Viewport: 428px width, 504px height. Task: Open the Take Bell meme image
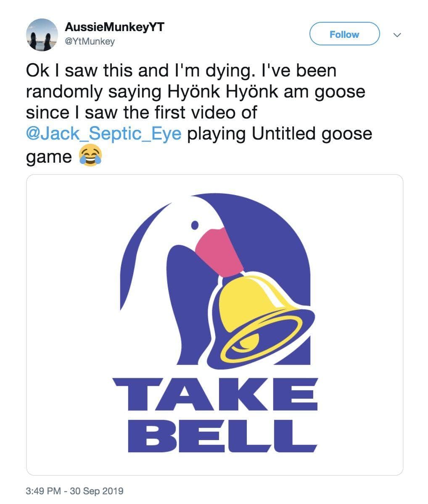214,324
